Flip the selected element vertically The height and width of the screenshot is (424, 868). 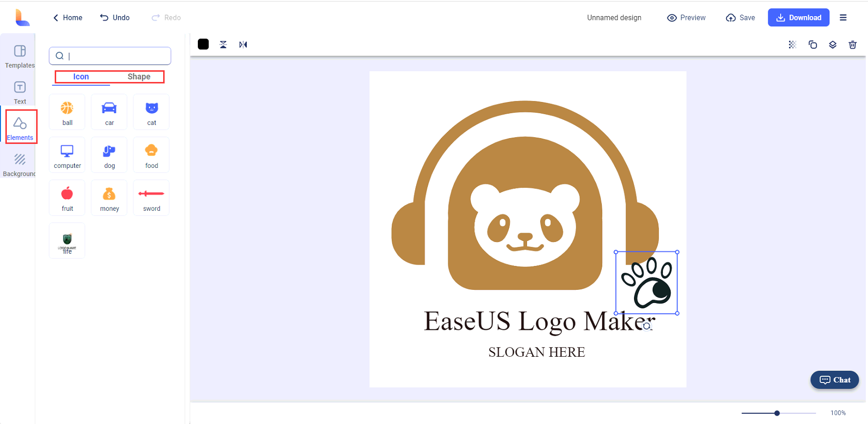(x=223, y=44)
